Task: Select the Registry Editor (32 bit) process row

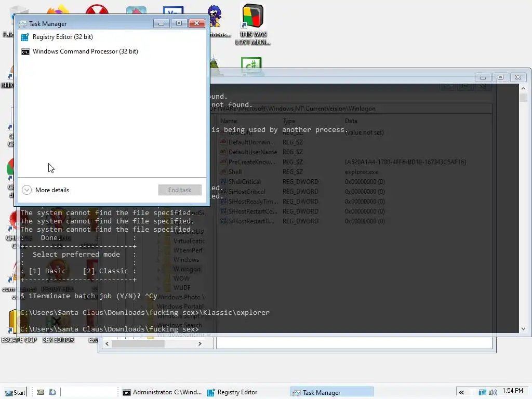Action: pos(112,37)
